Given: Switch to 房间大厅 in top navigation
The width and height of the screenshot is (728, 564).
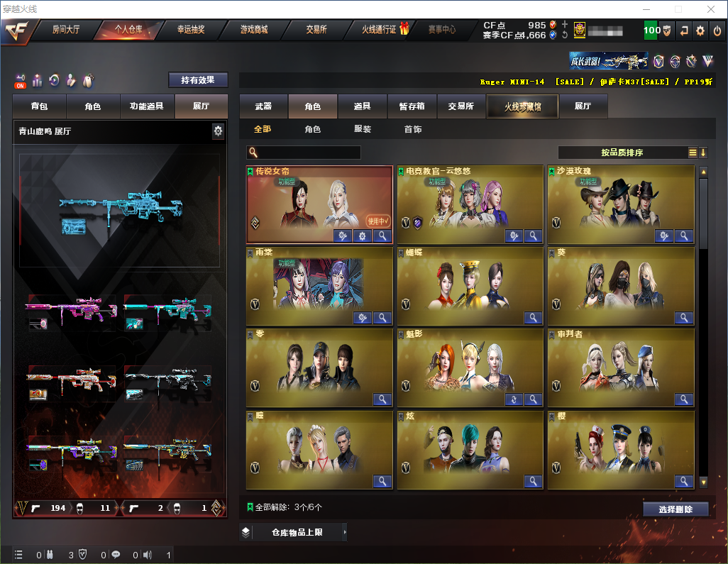Looking at the screenshot, I should tap(66, 30).
